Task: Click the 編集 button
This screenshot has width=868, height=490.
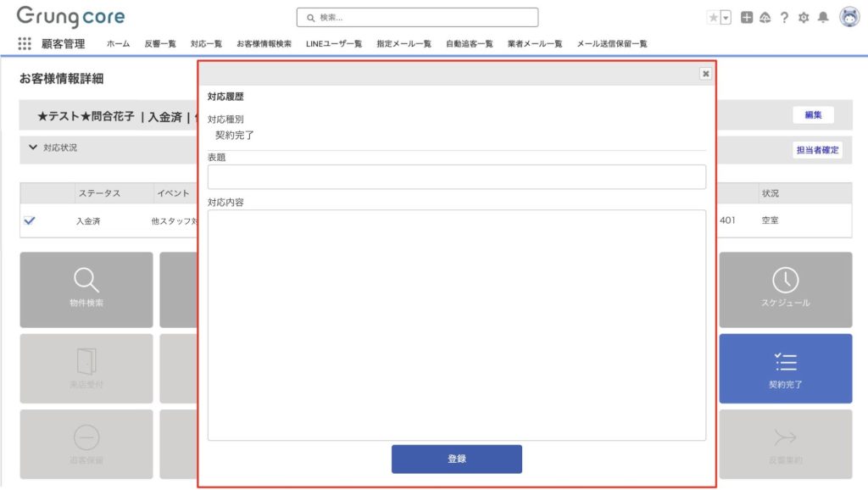Action: 813,115
